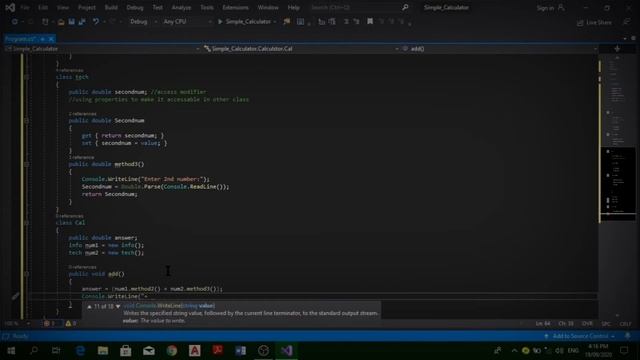
Task: Open the File menu
Action: click(25, 7)
